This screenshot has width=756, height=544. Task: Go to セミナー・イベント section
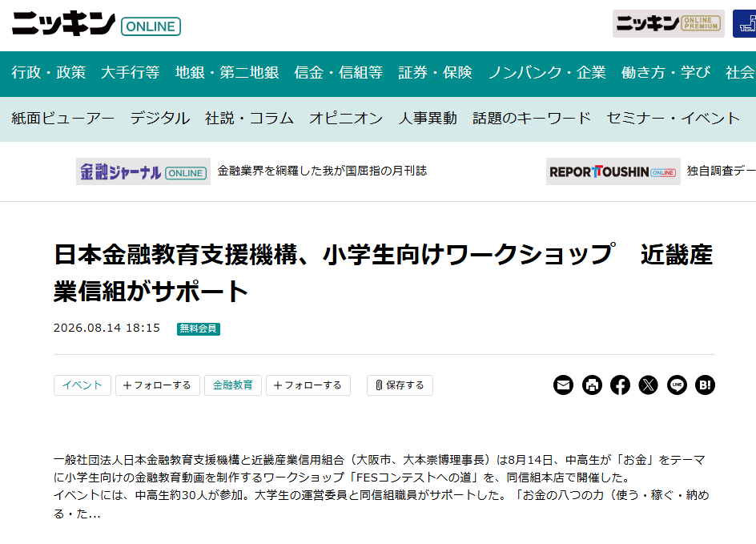click(x=673, y=118)
